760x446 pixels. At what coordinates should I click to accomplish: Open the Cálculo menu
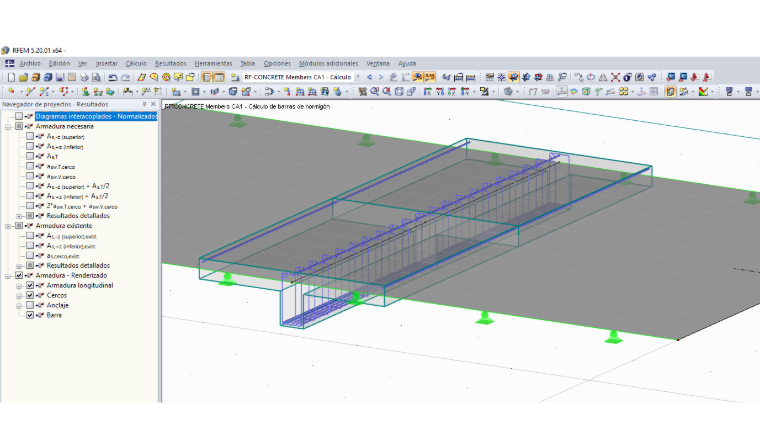(136, 64)
